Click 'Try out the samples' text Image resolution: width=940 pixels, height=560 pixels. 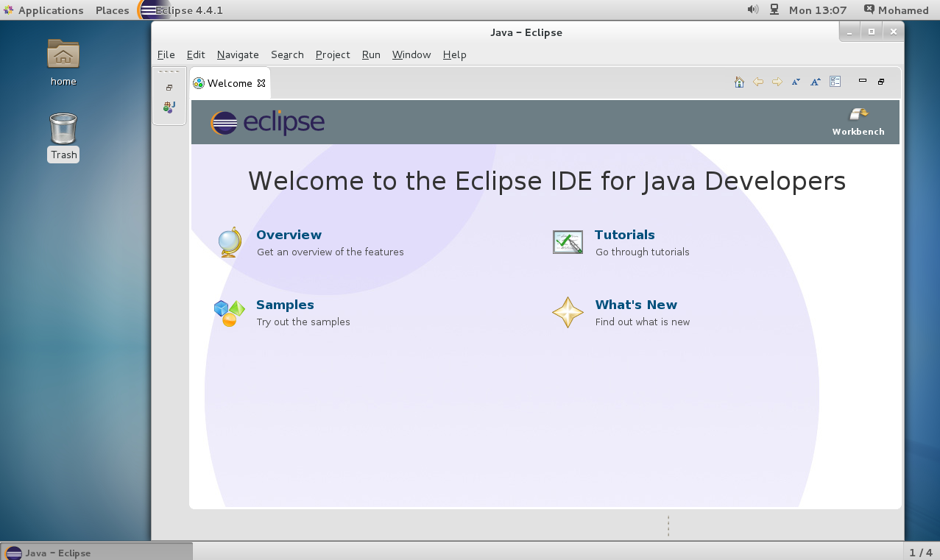(303, 322)
